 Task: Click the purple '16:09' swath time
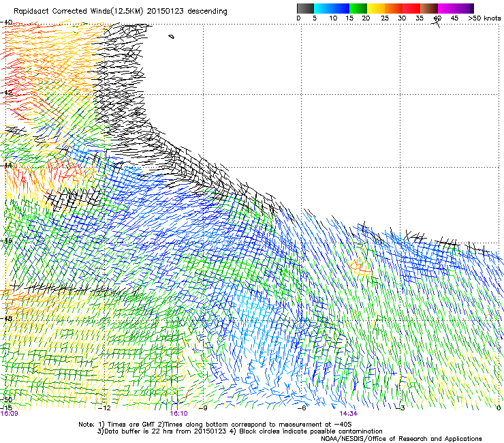[x=9, y=414]
